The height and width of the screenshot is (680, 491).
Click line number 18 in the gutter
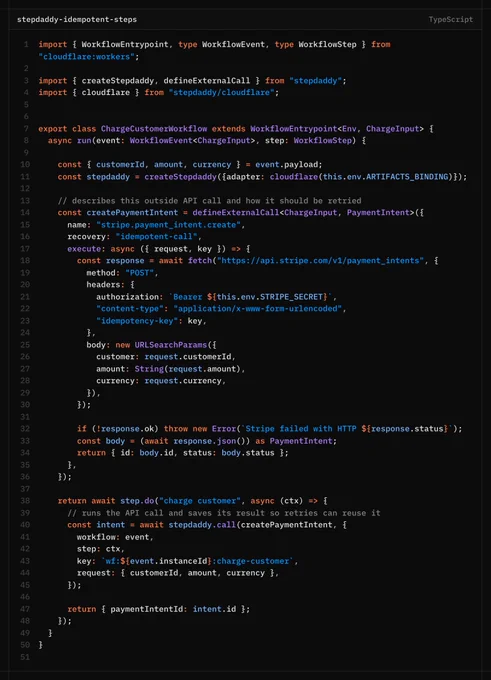click(x=25, y=261)
